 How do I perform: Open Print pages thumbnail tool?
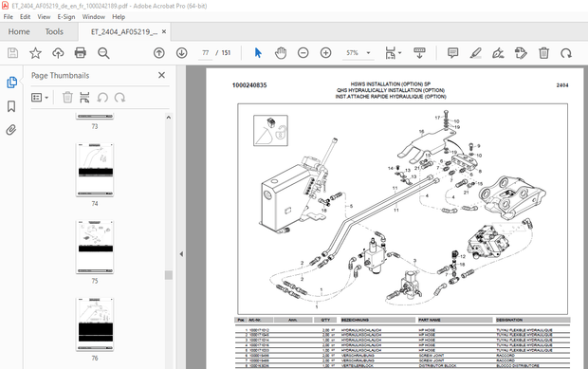[x=84, y=98]
